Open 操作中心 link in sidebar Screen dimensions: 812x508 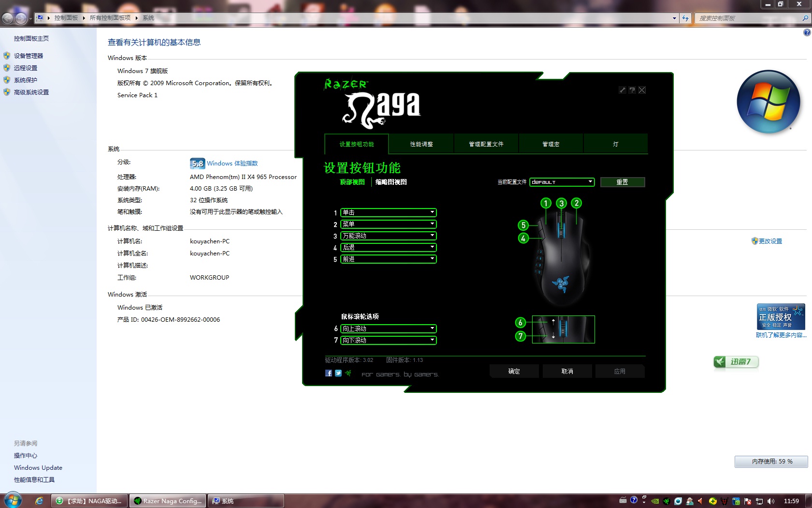(26, 455)
